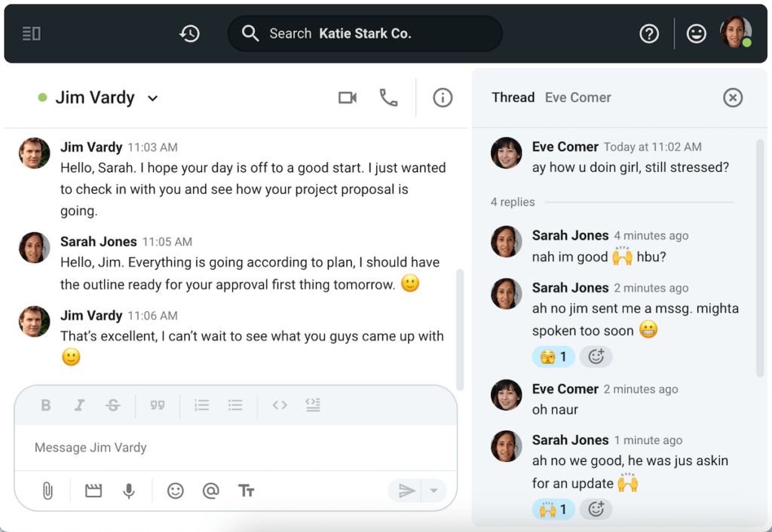This screenshot has height=532, width=772.
Task: Close the Eve Comer thread panel
Action: point(733,98)
